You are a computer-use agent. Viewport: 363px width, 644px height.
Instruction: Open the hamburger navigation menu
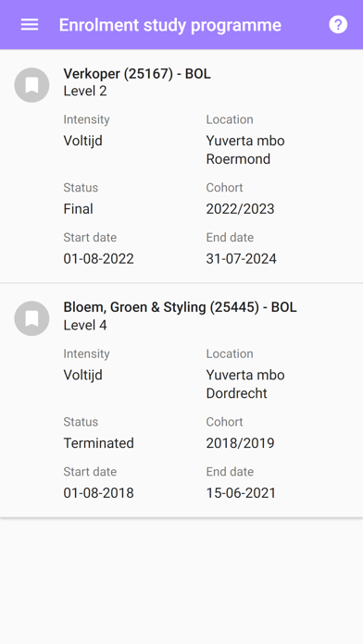30,25
